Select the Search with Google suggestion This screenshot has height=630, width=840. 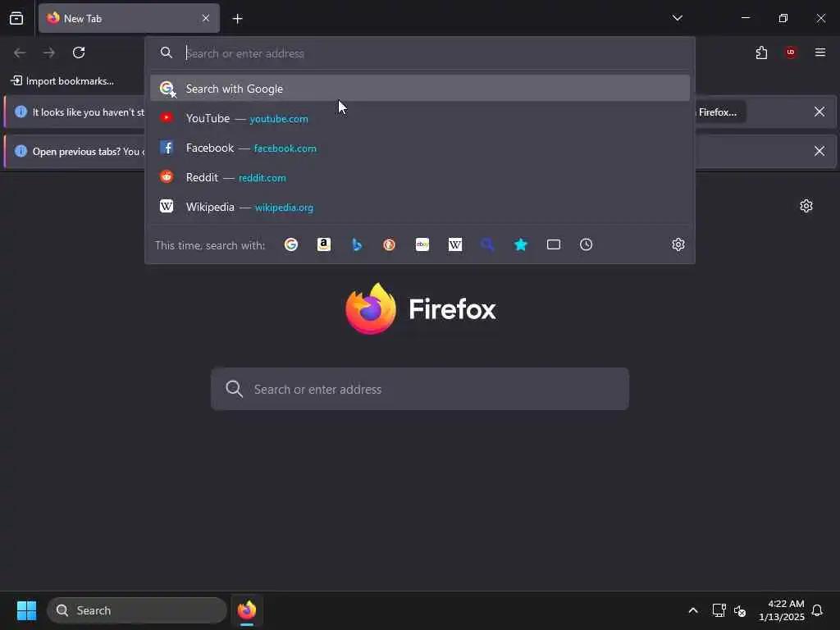(420, 89)
